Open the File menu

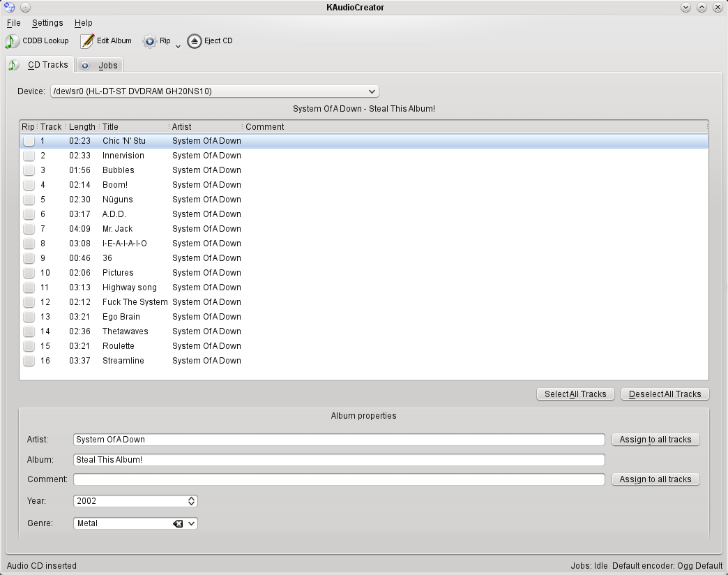point(13,23)
